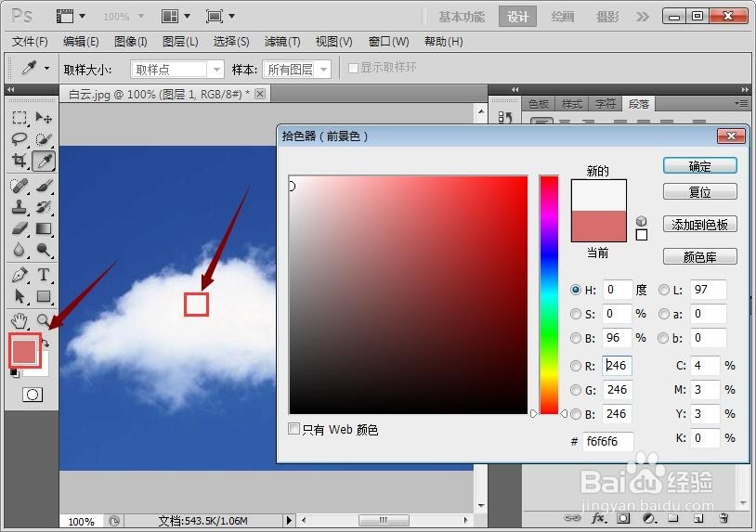Click the hex color field f6f6f6

point(608,441)
